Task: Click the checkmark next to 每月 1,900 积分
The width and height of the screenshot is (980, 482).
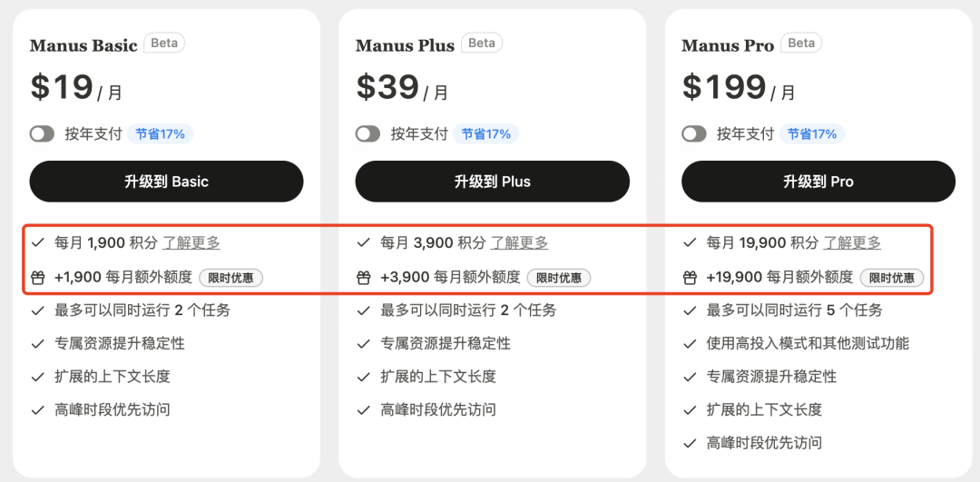Action: pos(37,242)
